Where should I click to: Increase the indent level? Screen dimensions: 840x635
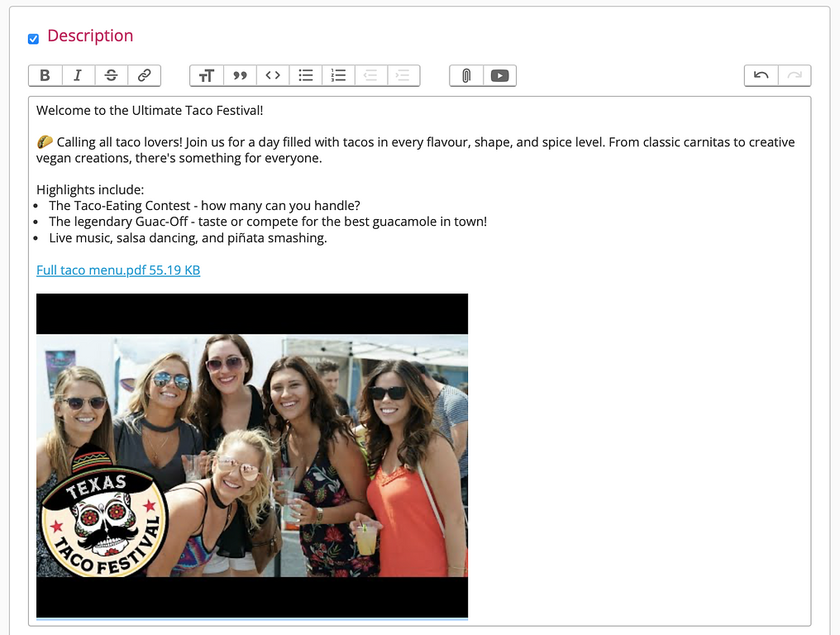pos(403,75)
